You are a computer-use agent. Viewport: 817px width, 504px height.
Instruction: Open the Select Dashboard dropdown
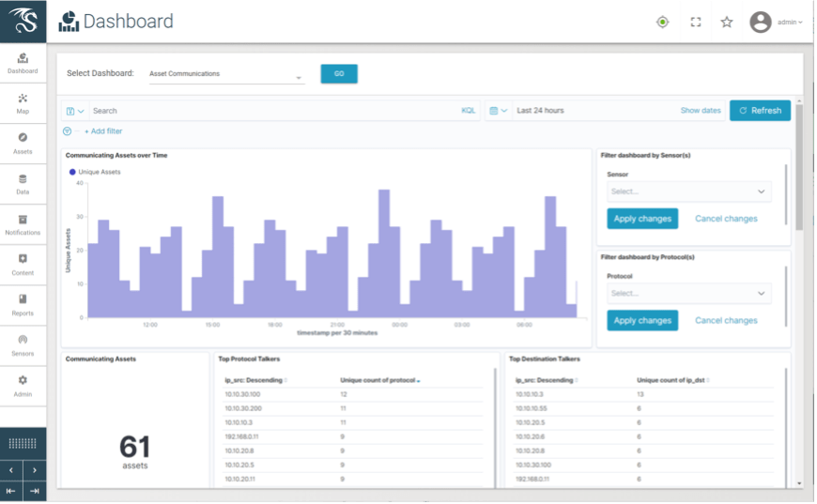pyautogui.click(x=226, y=74)
